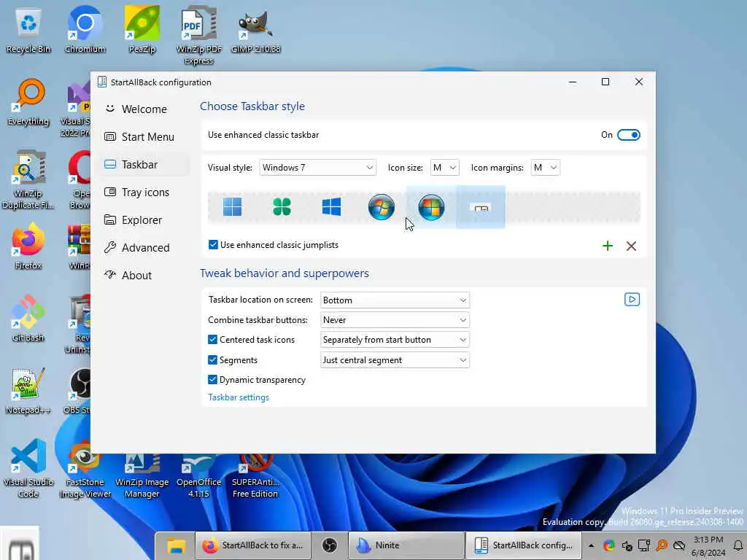Select WinZip PDF Express desktop icon
The image size is (747, 560).
(x=198, y=34)
